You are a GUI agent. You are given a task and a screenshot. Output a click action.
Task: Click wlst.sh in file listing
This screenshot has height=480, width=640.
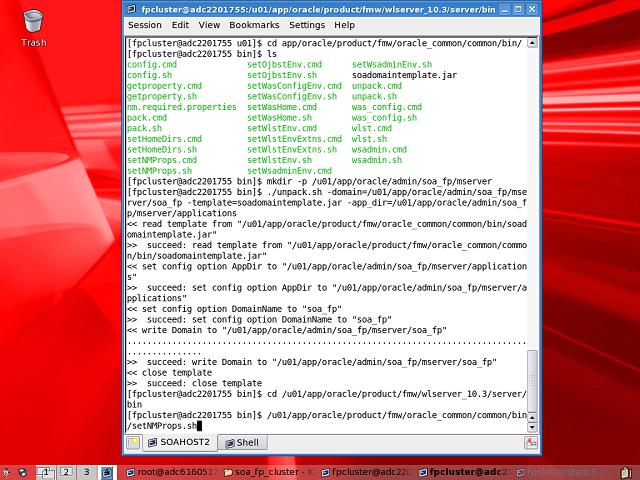(x=369, y=139)
